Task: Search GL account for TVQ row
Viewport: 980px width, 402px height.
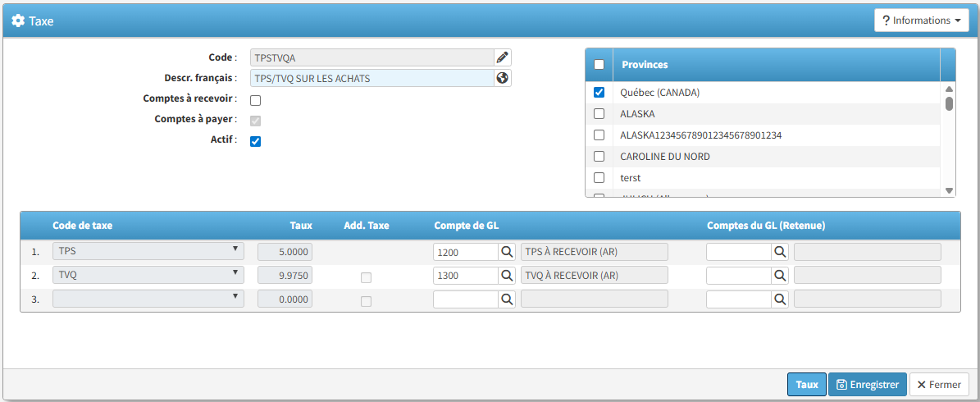Action: click(x=507, y=276)
